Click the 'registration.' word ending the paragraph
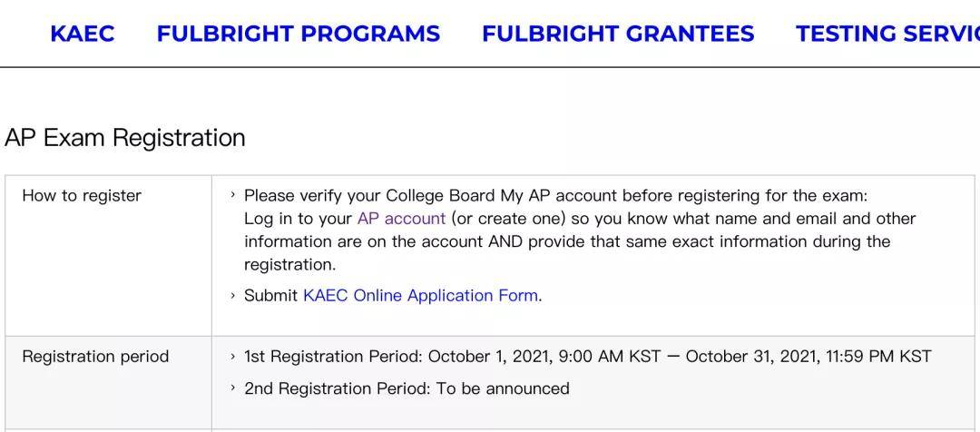 click(x=289, y=265)
